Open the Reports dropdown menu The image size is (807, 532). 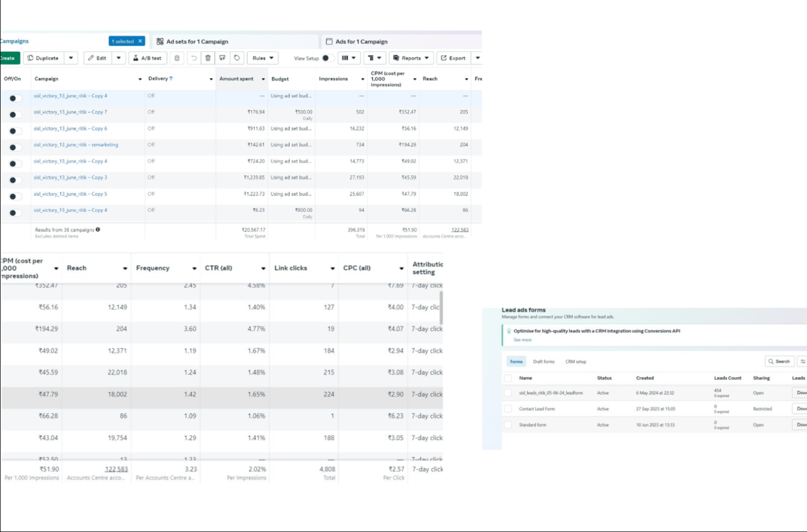click(x=411, y=58)
